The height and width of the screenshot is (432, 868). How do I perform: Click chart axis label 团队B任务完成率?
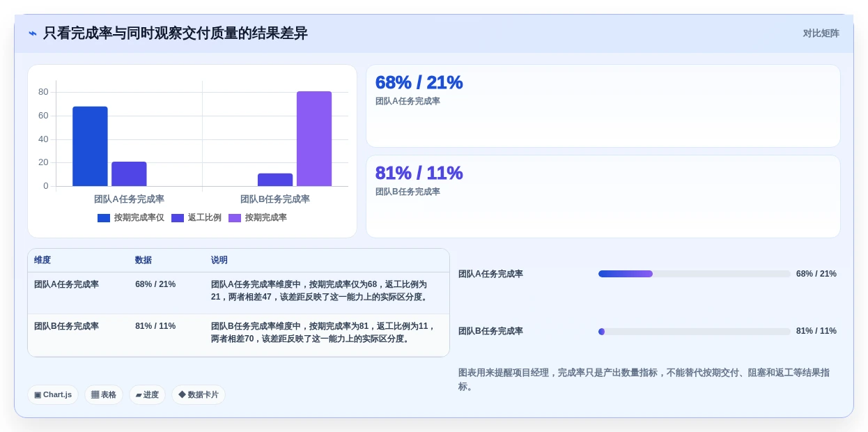click(x=275, y=199)
